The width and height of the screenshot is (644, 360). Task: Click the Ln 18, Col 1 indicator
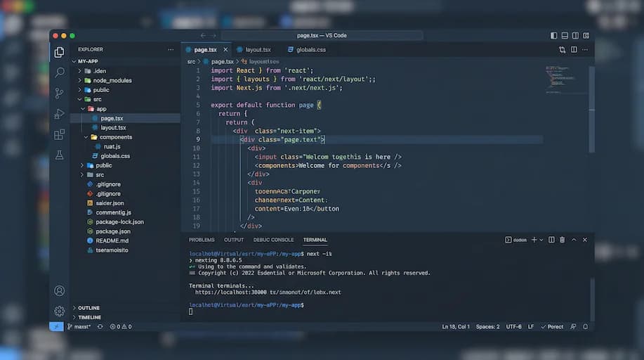coord(456,327)
